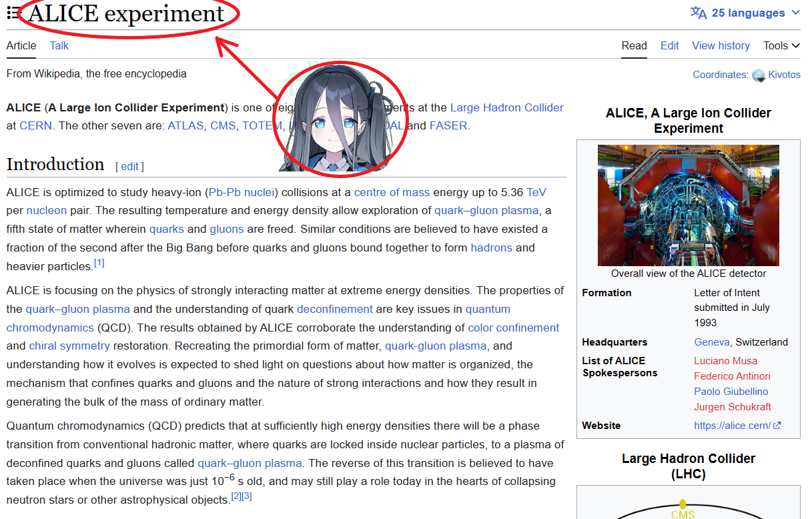Open the Kivotos coordinates link
Screen dimensions: 812x519
(784, 75)
